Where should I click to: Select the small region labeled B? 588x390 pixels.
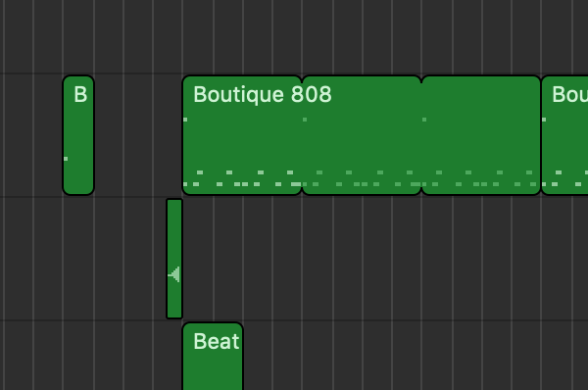(78, 135)
